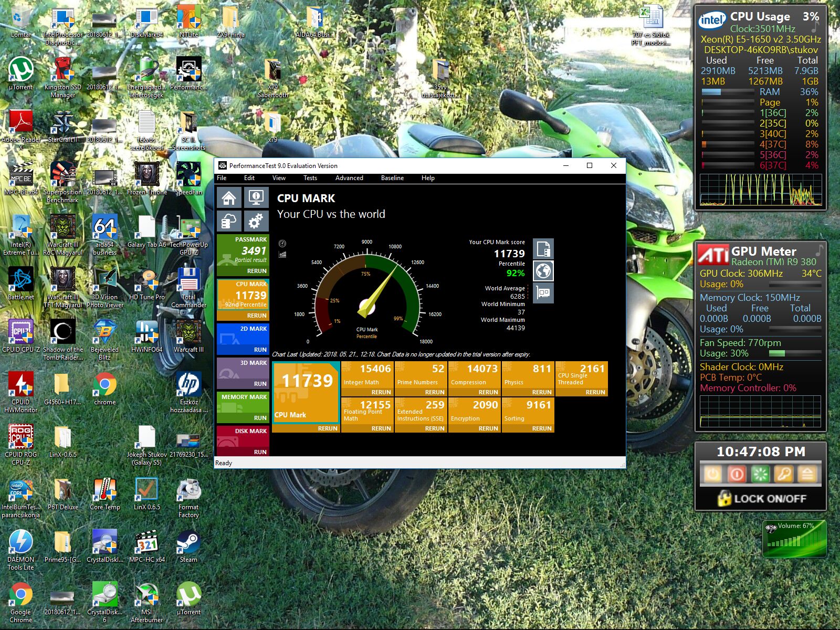Screen dimensions: 840x630
Task: Rerun the Sorting test
Action: tap(542, 428)
